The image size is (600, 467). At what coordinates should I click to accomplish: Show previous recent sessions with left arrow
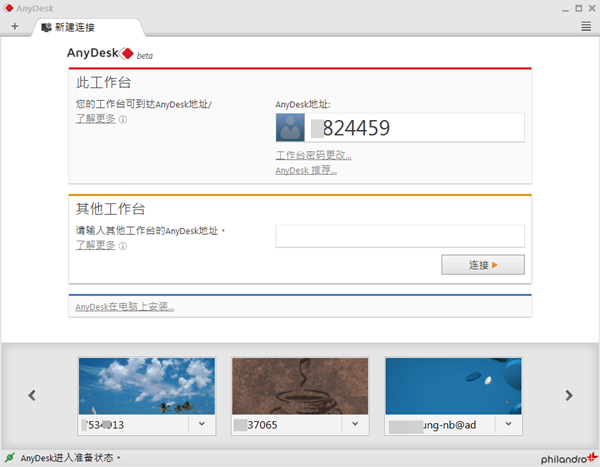point(32,395)
